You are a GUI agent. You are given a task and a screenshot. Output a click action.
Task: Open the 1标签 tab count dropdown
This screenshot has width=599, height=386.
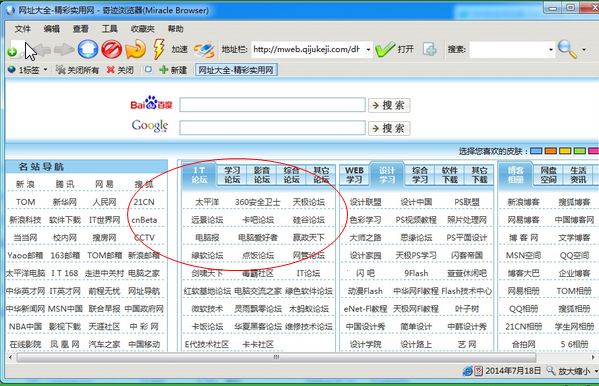(x=28, y=70)
